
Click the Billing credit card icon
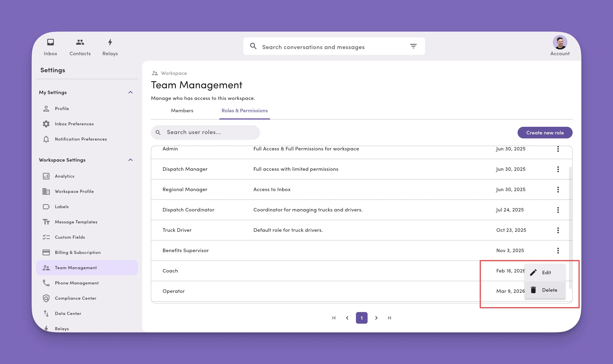46,252
